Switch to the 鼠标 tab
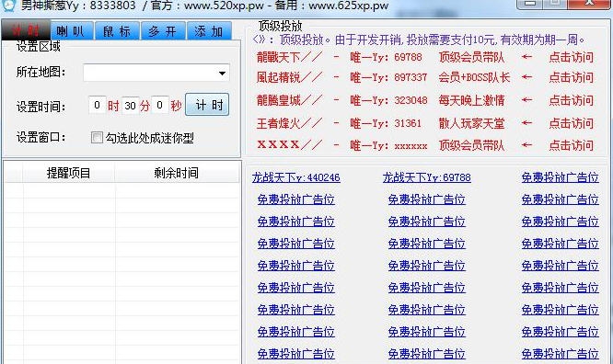613x364 pixels. [x=117, y=31]
